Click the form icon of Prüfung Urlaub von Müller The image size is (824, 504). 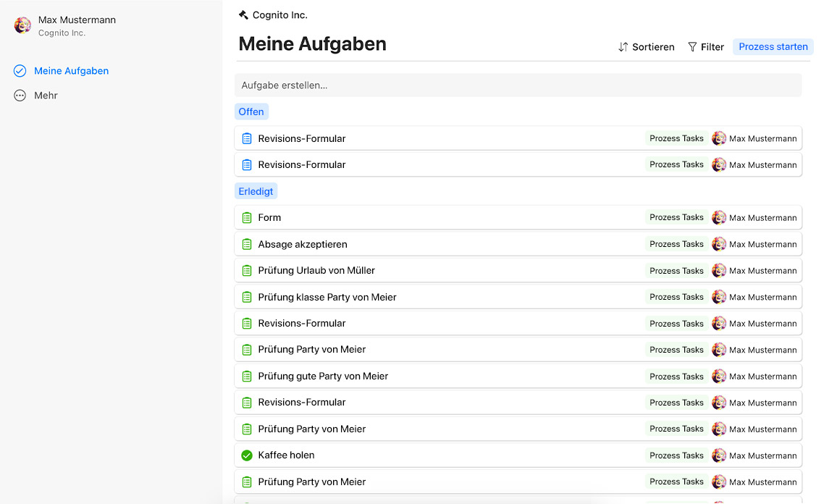pos(246,271)
